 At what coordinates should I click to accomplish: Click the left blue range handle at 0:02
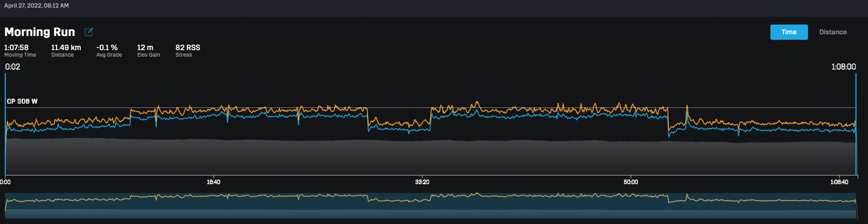5,123
